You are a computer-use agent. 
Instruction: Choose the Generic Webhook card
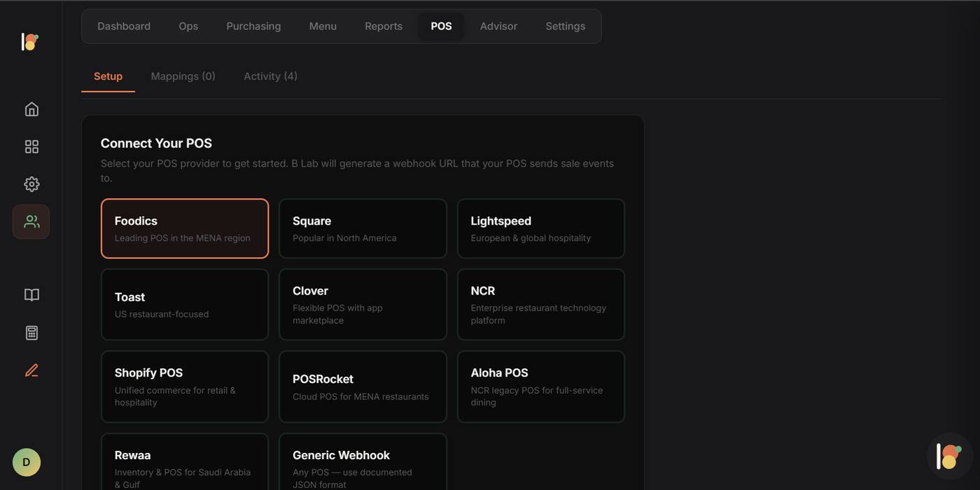click(363, 463)
